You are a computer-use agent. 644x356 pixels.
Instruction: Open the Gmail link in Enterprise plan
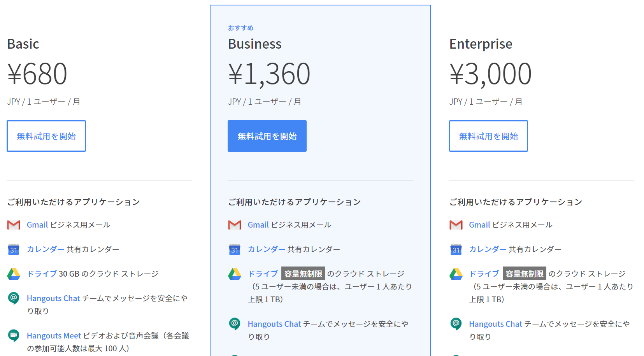[x=479, y=225]
